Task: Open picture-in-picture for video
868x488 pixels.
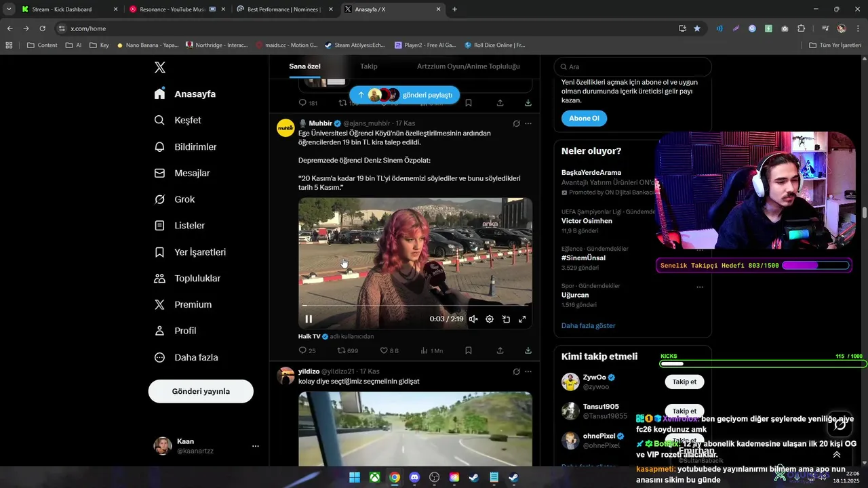Action: pyautogui.click(x=506, y=319)
